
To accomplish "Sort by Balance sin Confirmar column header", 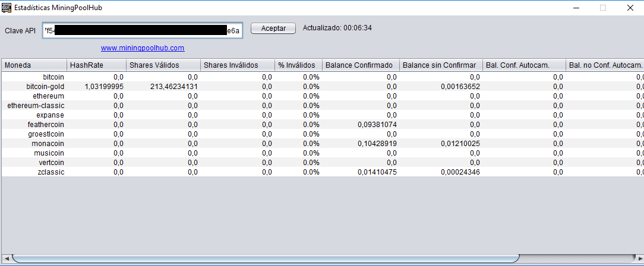I will 441,65.
